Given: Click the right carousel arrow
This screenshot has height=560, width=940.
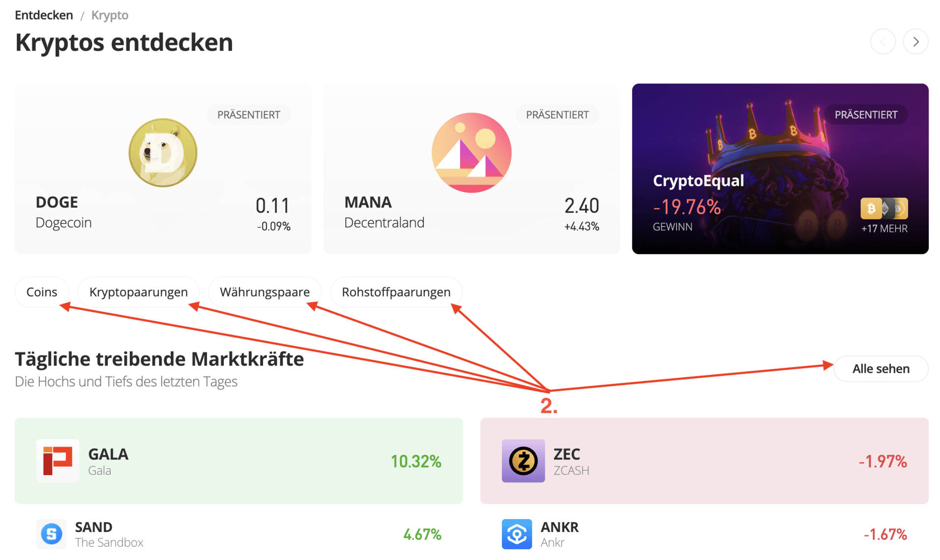Looking at the screenshot, I should (915, 41).
